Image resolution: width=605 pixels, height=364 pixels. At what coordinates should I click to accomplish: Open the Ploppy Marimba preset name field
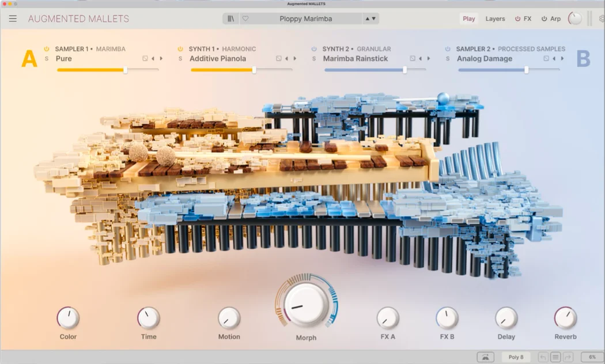[305, 18]
